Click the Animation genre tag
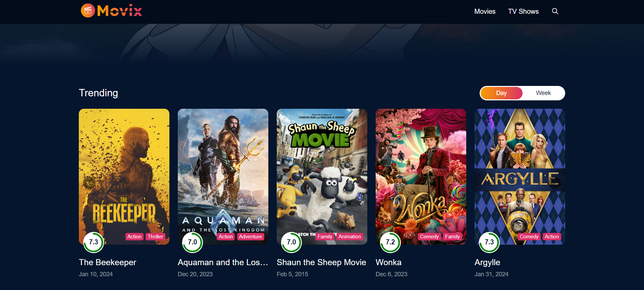The image size is (644, 290). (x=350, y=237)
